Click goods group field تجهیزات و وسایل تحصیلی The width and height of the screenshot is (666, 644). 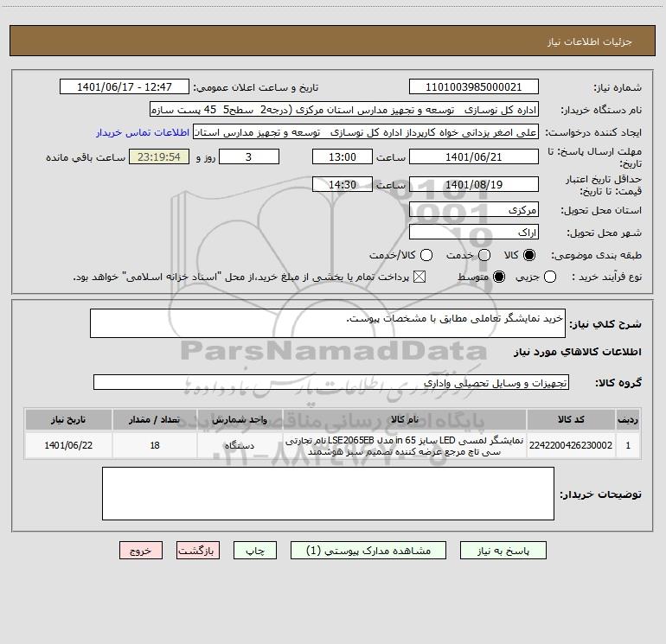click(x=331, y=382)
